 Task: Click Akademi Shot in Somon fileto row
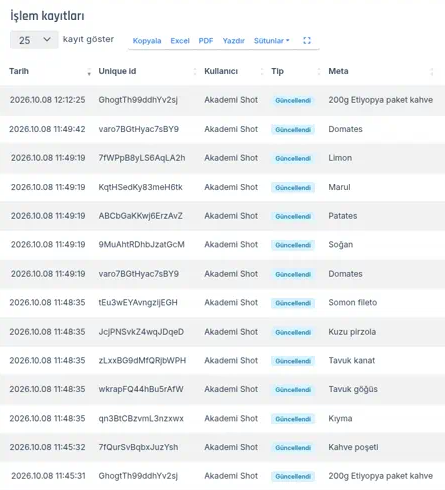pyautogui.click(x=231, y=302)
